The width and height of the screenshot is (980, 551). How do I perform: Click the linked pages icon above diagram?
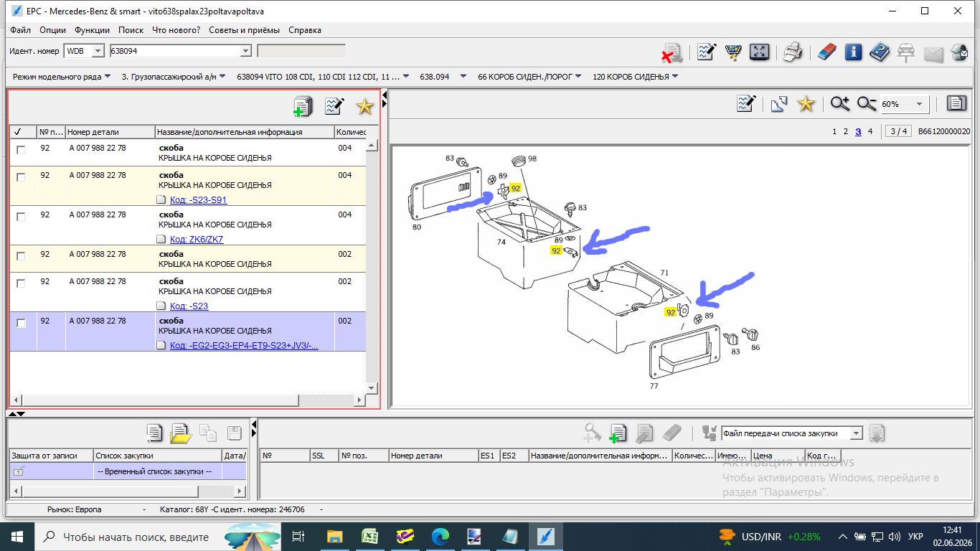pyautogui.click(x=779, y=104)
